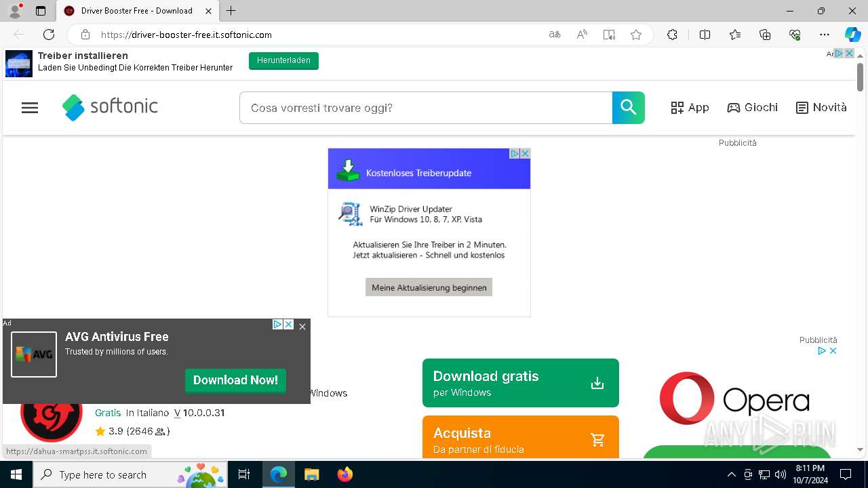Open Browser essentials heart icon
Image resolution: width=868 pixels, height=488 pixels.
tap(795, 35)
